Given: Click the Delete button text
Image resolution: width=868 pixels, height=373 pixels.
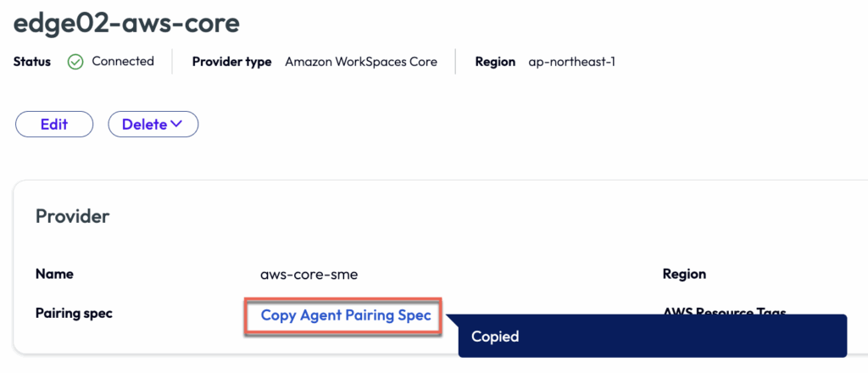Looking at the screenshot, I should coord(144,124).
